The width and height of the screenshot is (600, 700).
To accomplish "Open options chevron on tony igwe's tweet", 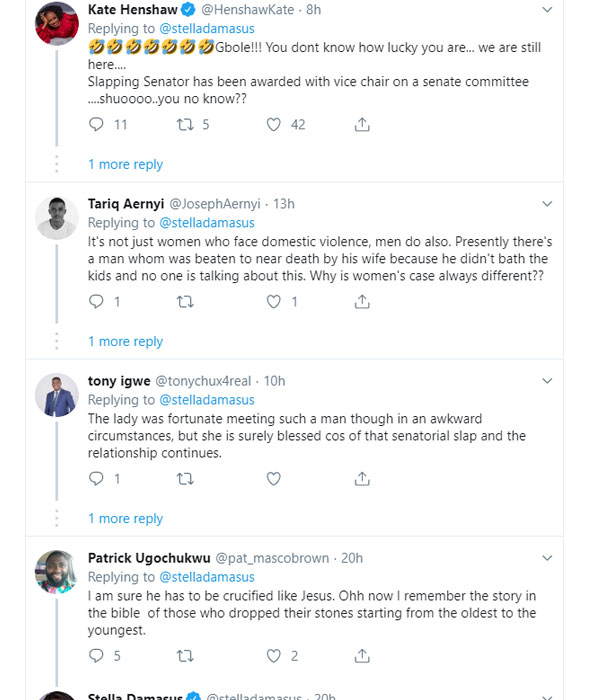I will [547, 381].
